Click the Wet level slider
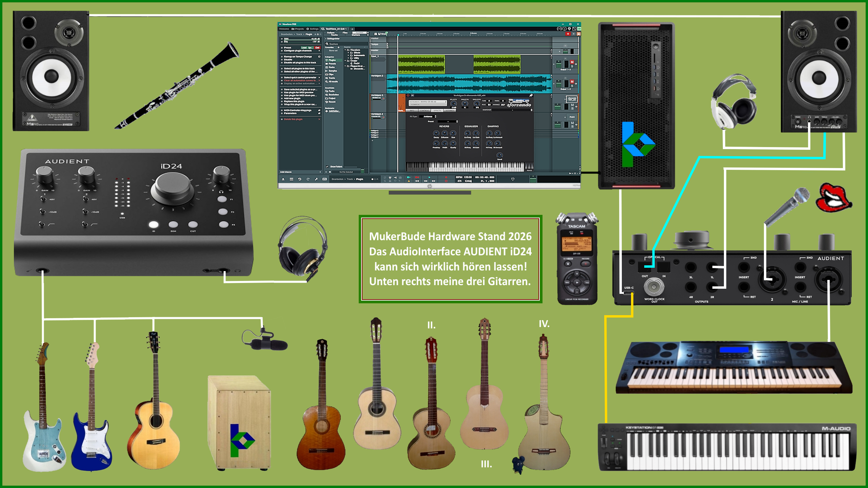Image resolution: width=868 pixels, height=488 pixels. pyautogui.click(x=302, y=40)
